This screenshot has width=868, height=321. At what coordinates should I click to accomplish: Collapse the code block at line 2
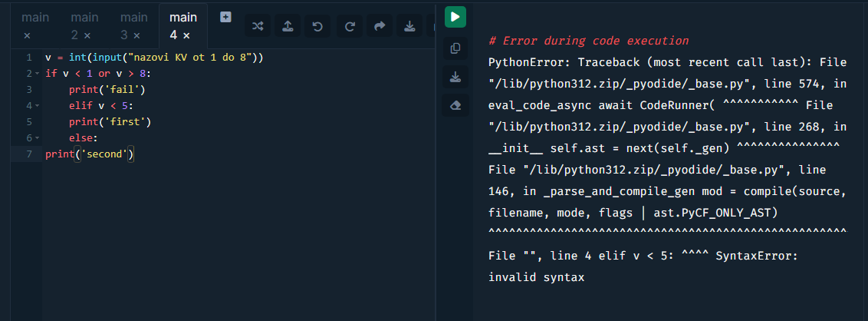(38, 74)
